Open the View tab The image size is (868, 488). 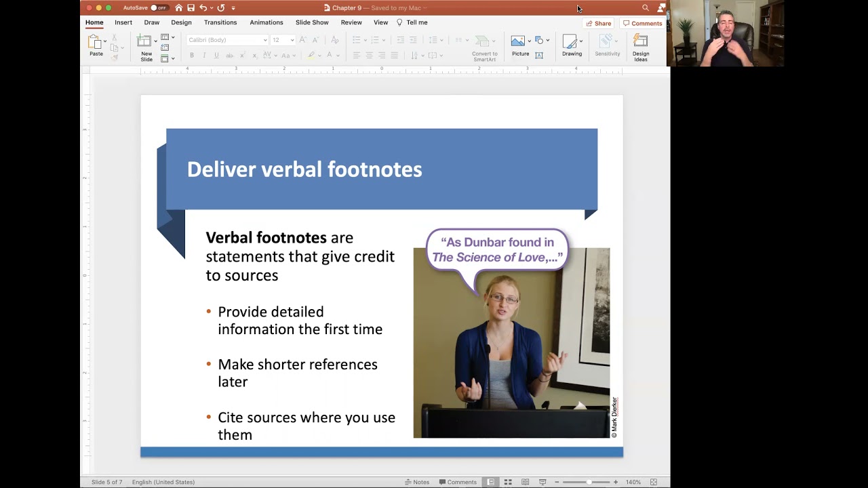point(381,22)
